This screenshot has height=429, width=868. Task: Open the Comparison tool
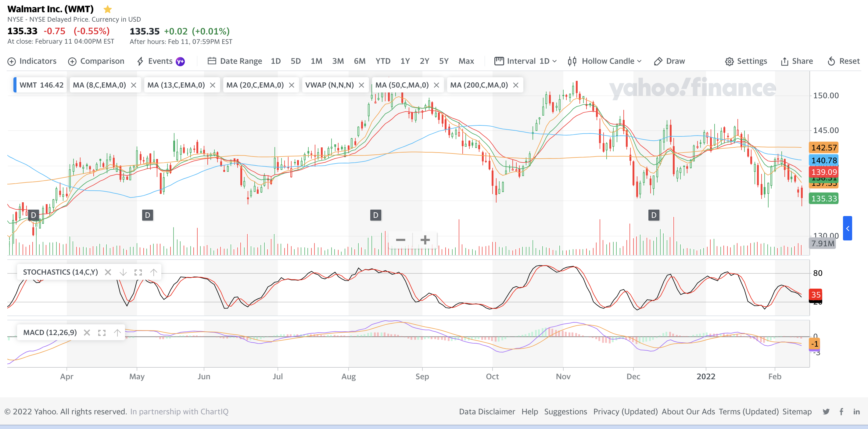pyautogui.click(x=96, y=61)
